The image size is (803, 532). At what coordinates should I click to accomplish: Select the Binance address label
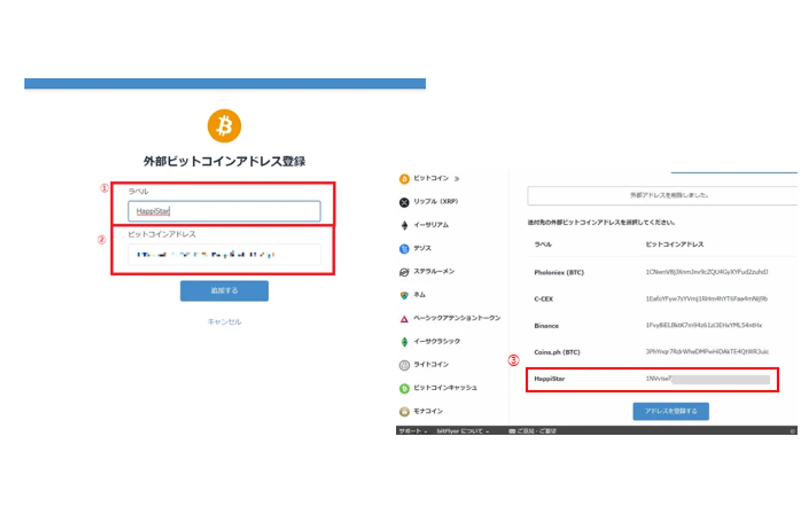pos(546,326)
